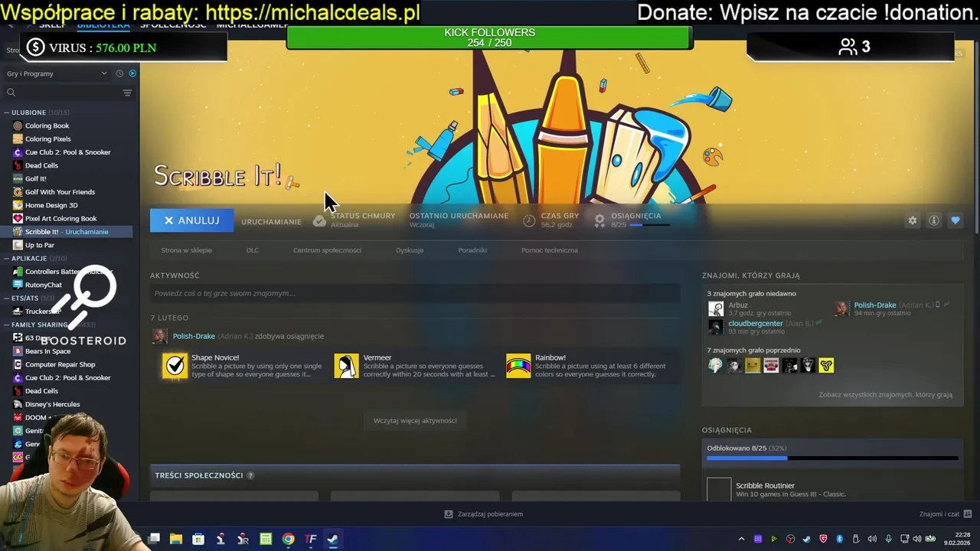The image size is (980, 551).
Task: Open the Strona w sklepie tab
Action: click(x=186, y=250)
